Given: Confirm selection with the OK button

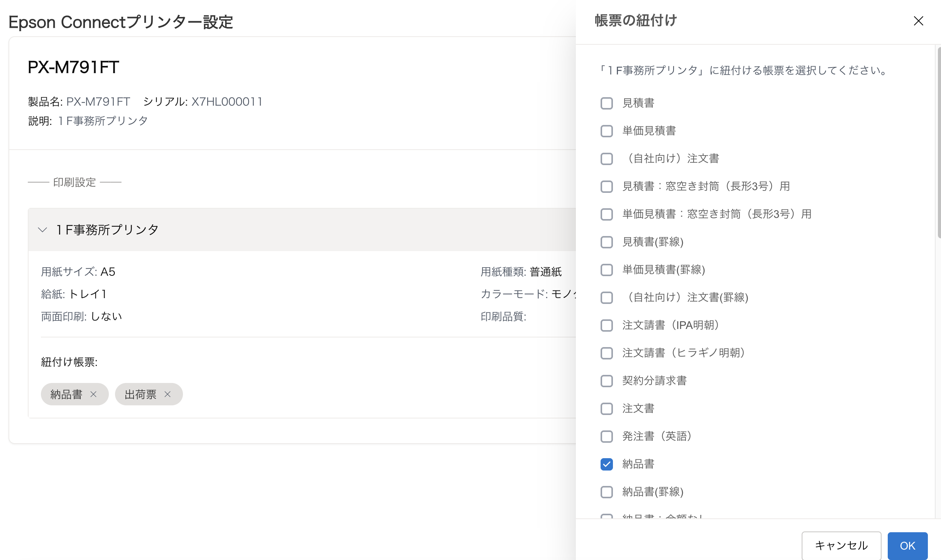Looking at the screenshot, I should coord(907,546).
